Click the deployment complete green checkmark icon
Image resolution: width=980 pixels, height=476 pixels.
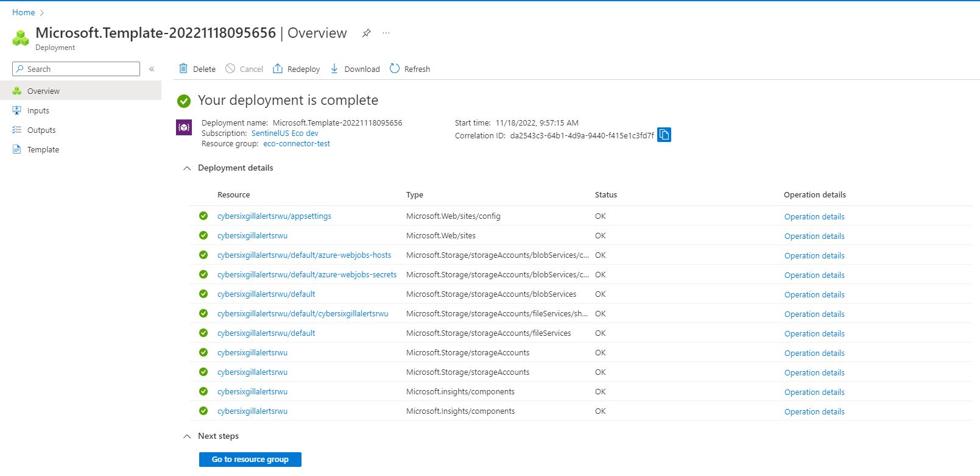point(184,101)
